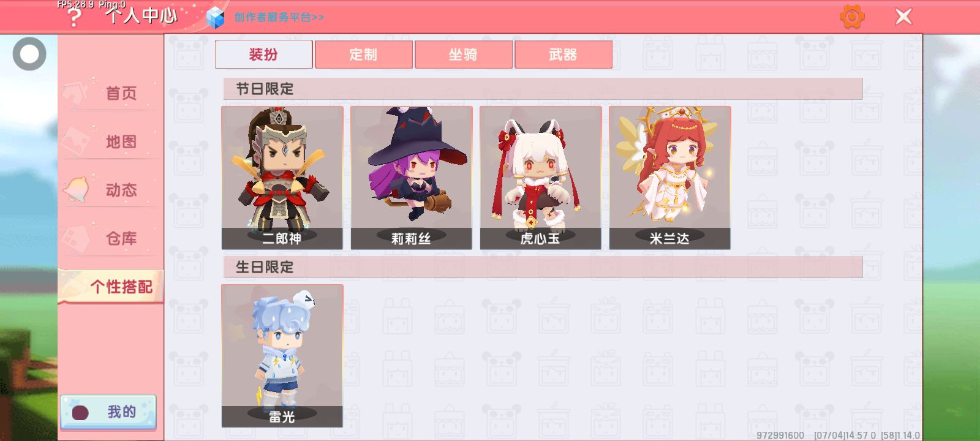This screenshot has width=980, height=441.
Task: Choose the 雷光 birthday skin
Action: pos(282,356)
